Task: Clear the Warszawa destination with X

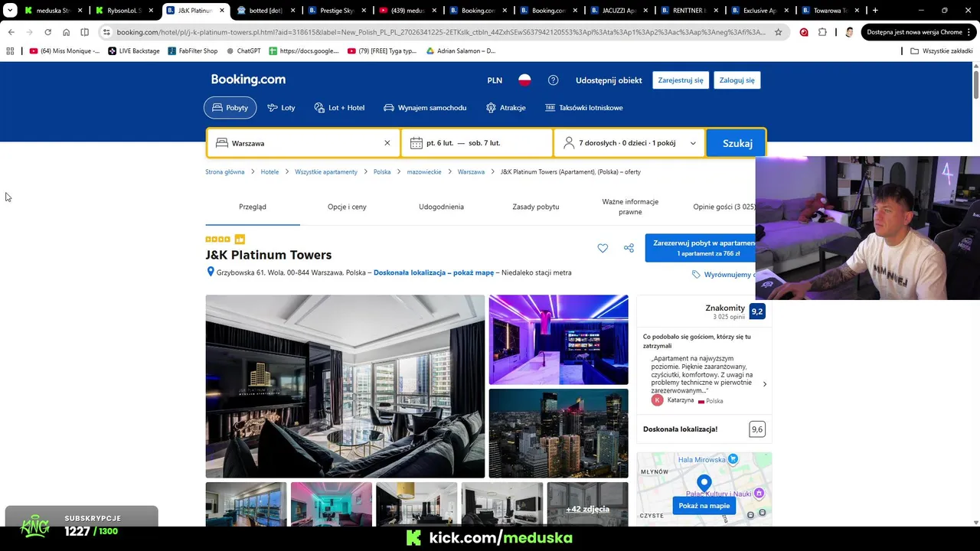Action: [x=387, y=143]
